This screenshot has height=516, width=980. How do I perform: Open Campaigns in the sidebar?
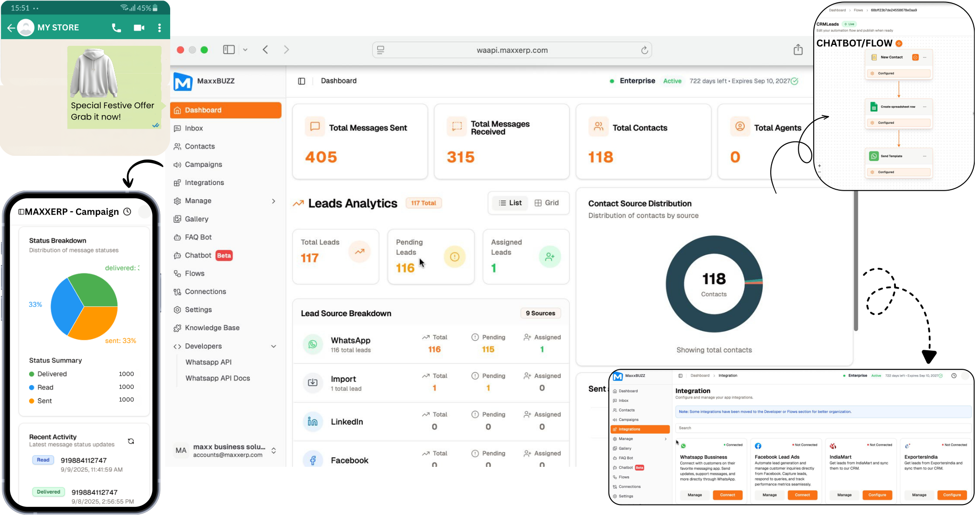pyautogui.click(x=203, y=164)
